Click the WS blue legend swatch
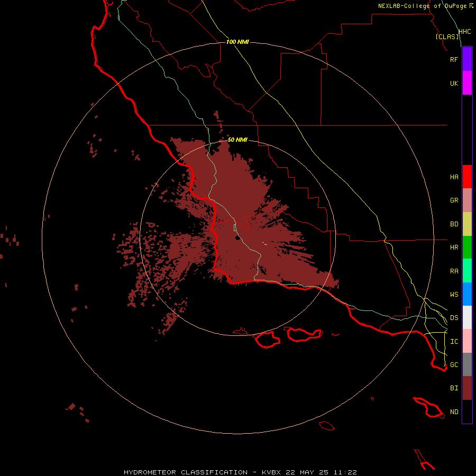 click(x=467, y=294)
